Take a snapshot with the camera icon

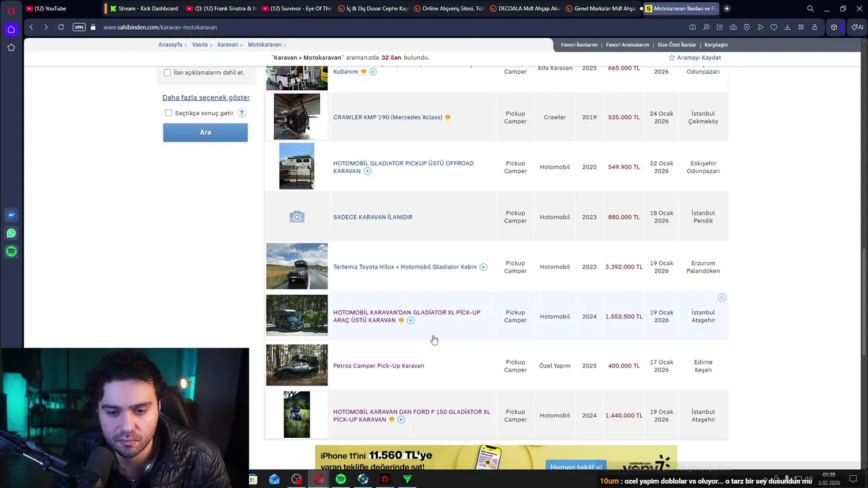pyautogui.click(x=733, y=27)
